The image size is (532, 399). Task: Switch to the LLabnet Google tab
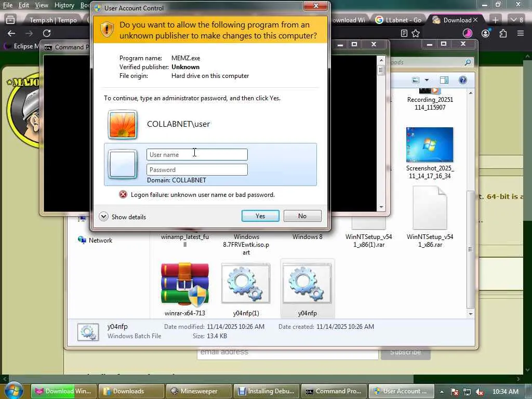point(398,20)
